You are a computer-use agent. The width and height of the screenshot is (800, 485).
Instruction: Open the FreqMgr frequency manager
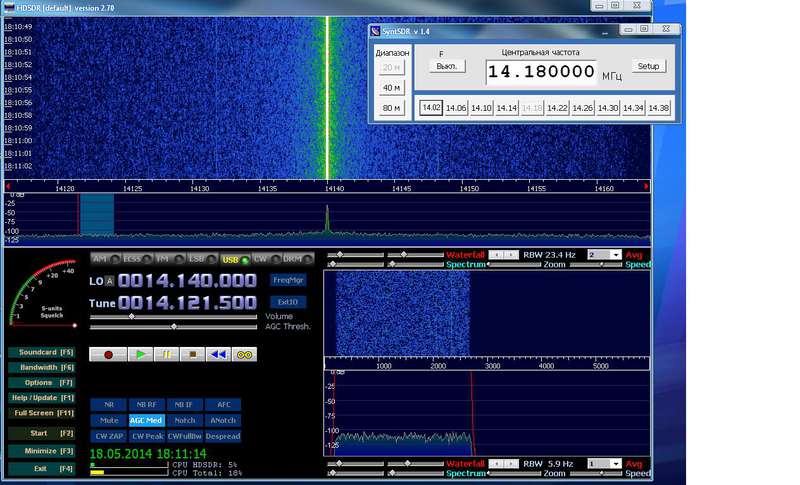click(x=288, y=280)
